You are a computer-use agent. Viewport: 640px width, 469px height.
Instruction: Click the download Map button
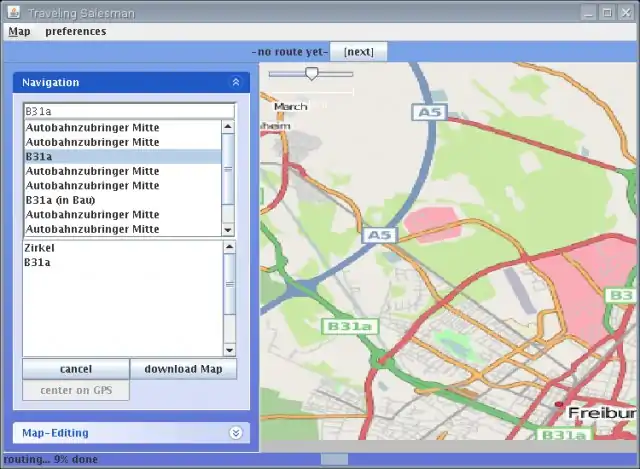click(x=183, y=369)
